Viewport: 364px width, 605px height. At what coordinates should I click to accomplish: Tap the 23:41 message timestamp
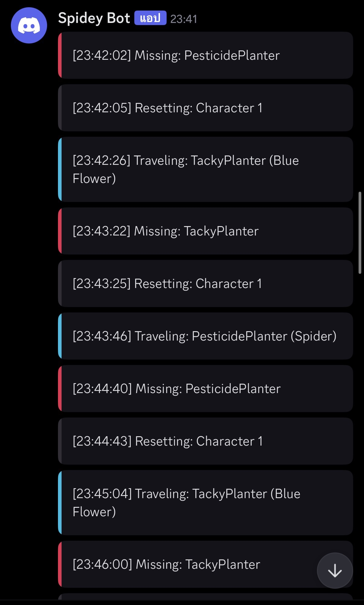point(184,19)
